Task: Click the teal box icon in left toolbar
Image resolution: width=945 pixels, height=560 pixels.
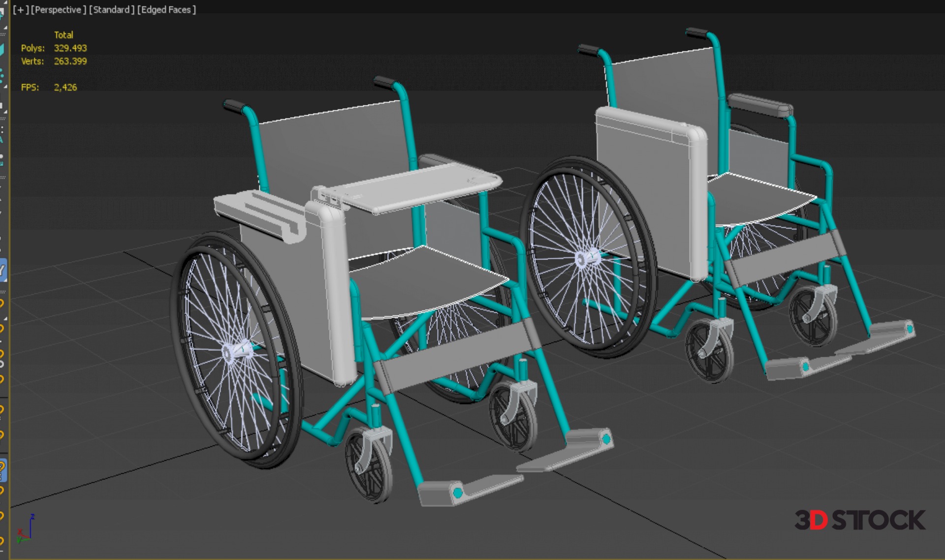Action: (2, 49)
